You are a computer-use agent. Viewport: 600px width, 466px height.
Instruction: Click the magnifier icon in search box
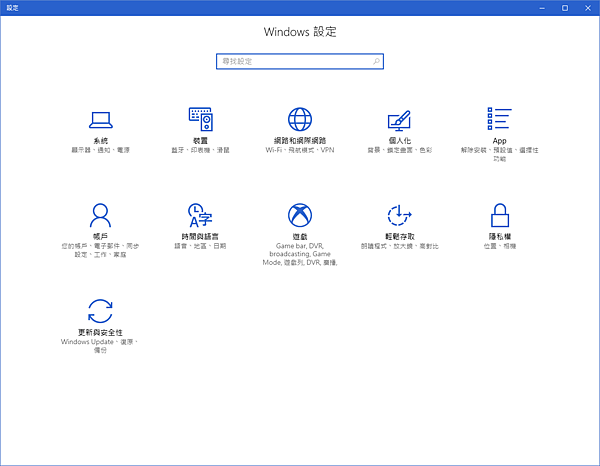click(376, 61)
